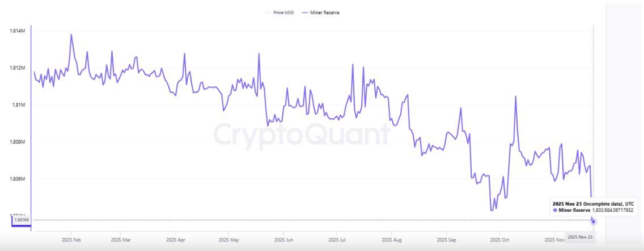Click the diamond icon in the tooltip
This screenshot has width=644, height=251.
tap(555, 210)
